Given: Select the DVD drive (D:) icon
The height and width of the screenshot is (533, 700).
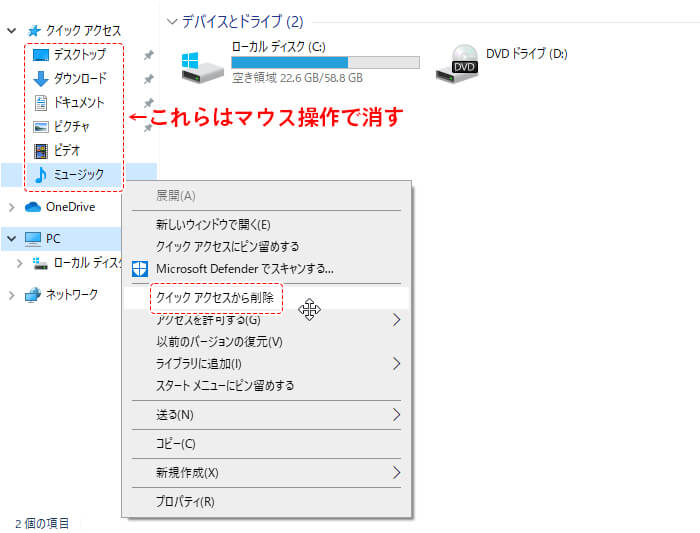Looking at the screenshot, I should coord(457,63).
